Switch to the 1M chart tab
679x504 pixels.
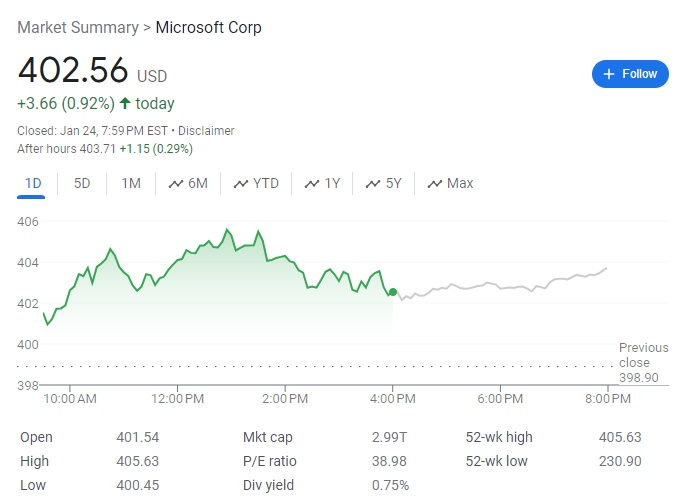[x=131, y=183]
